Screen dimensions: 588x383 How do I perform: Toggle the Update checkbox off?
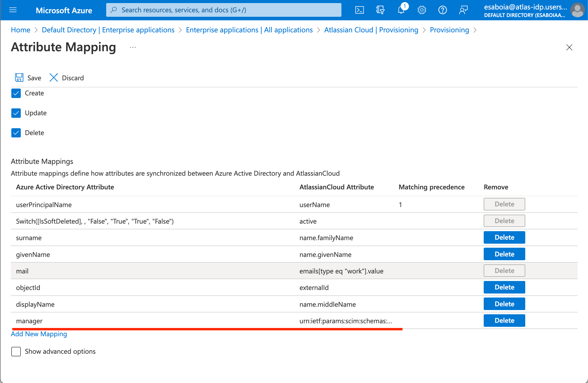[x=16, y=113]
